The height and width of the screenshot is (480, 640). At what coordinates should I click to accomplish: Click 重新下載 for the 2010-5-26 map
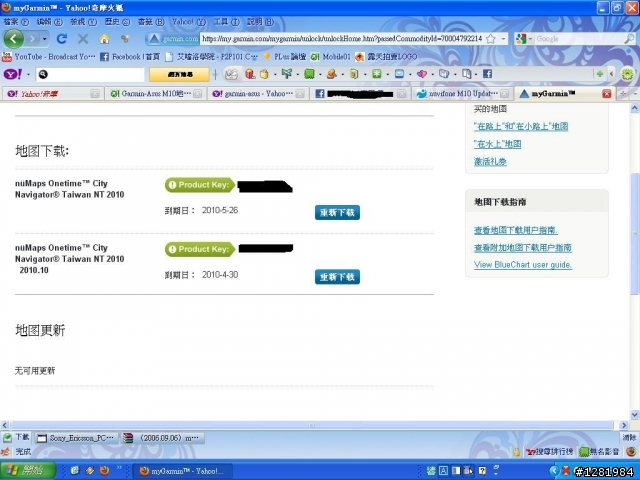click(337, 213)
